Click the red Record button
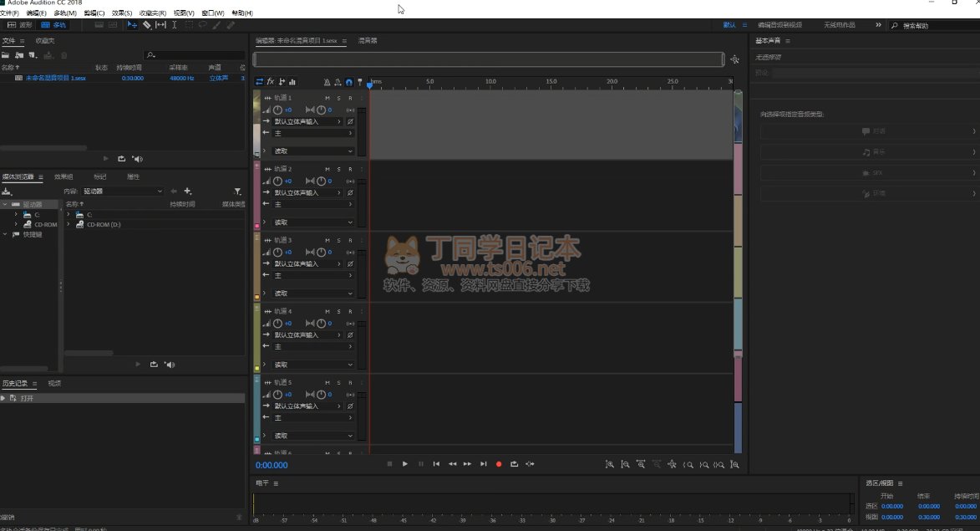The height and width of the screenshot is (531, 980). [499, 464]
